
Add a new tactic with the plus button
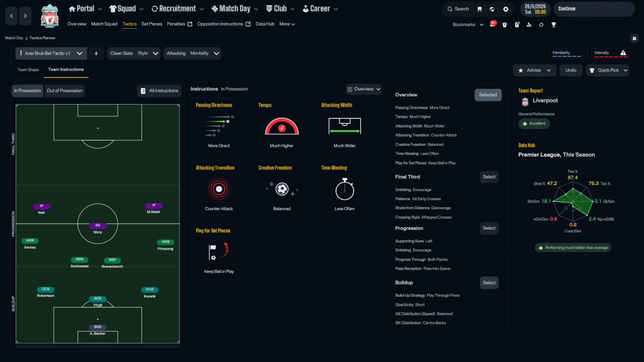[96, 53]
